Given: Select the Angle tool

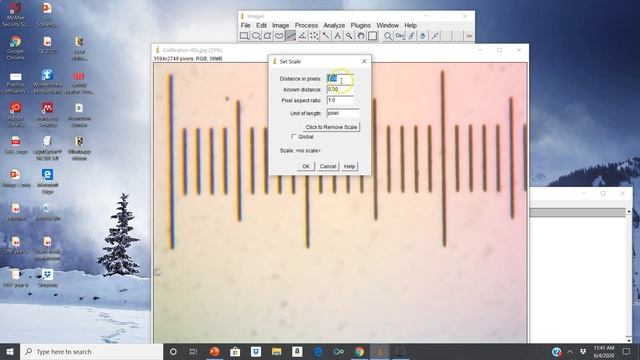Looking at the screenshot, I should point(302,36).
